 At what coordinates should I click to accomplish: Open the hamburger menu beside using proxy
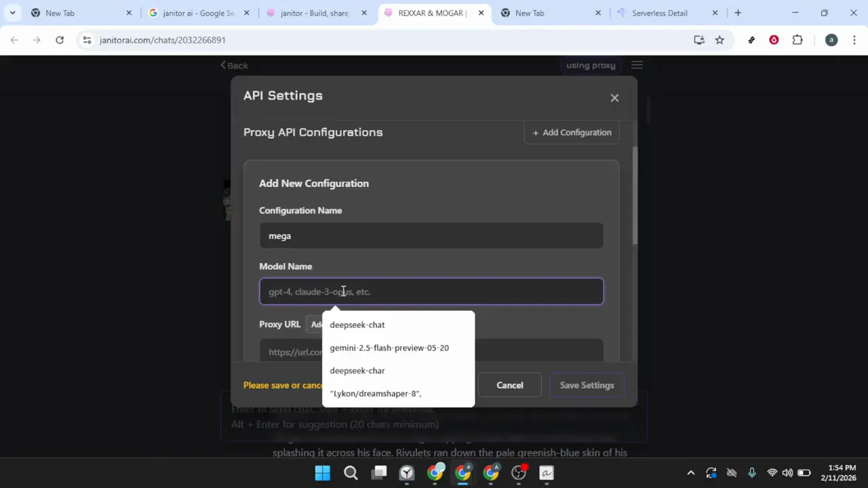point(637,65)
